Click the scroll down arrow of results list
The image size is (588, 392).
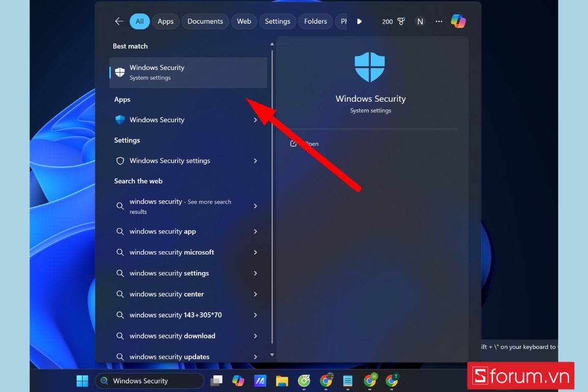tap(272, 355)
